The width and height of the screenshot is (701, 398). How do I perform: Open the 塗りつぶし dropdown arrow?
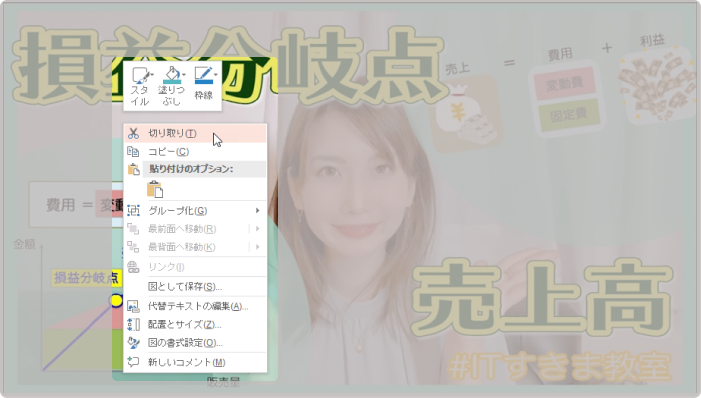184,75
